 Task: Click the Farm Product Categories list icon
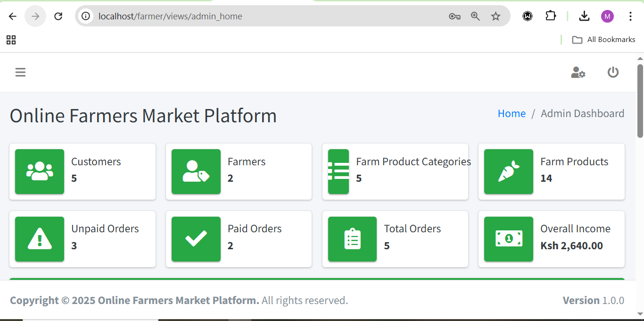(x=338, y=171)
